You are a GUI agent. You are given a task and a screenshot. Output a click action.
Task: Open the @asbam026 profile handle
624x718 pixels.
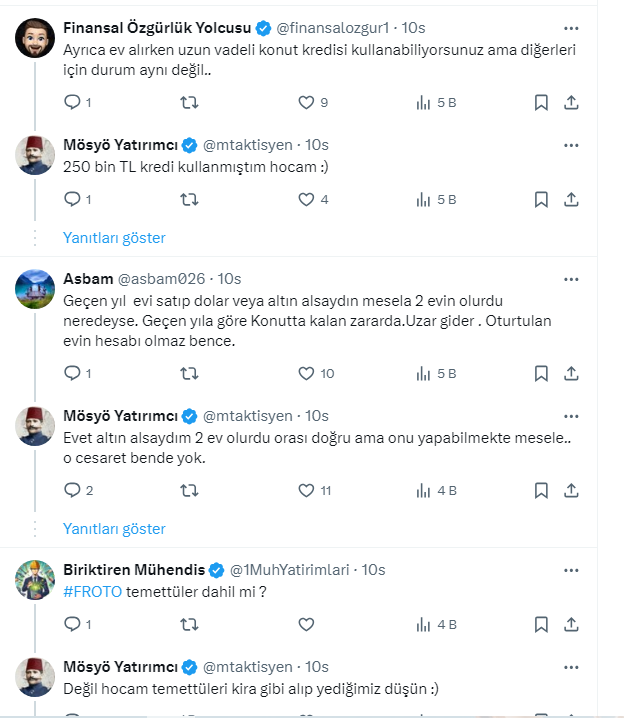[164, 278]
